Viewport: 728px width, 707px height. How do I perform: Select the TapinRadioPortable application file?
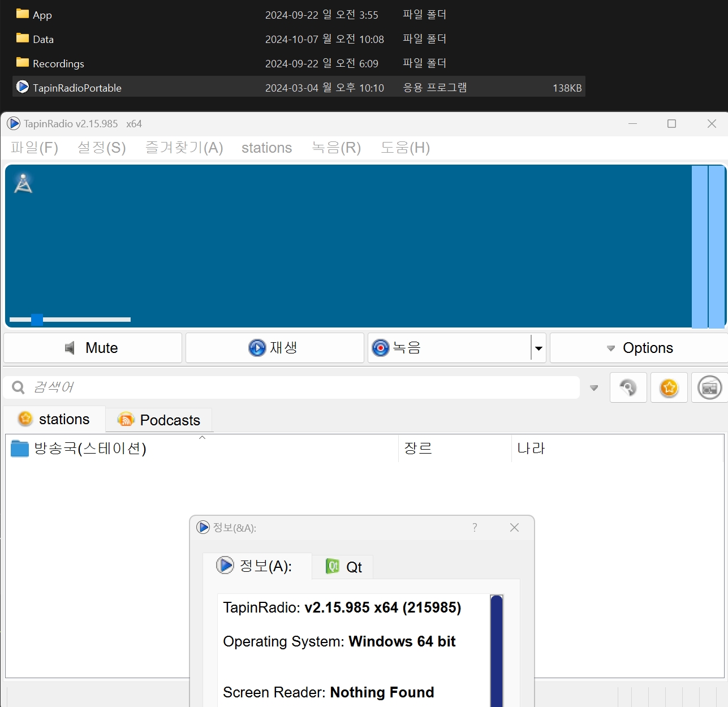coord(299,88)
